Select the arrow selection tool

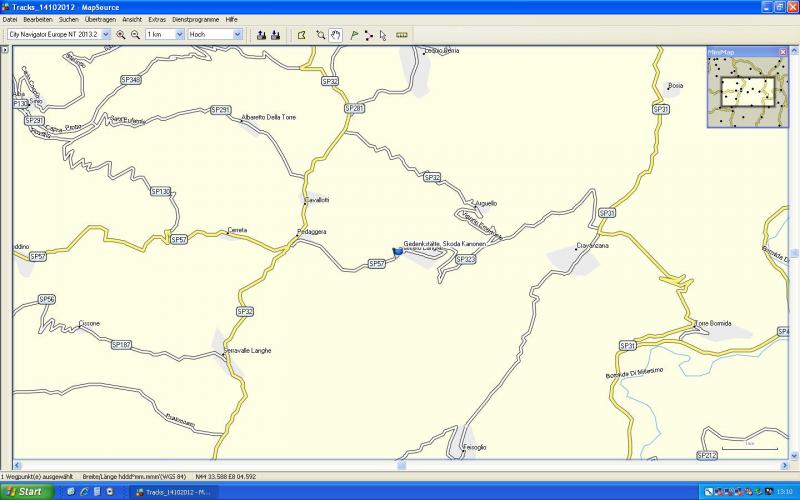pos(383,34)
